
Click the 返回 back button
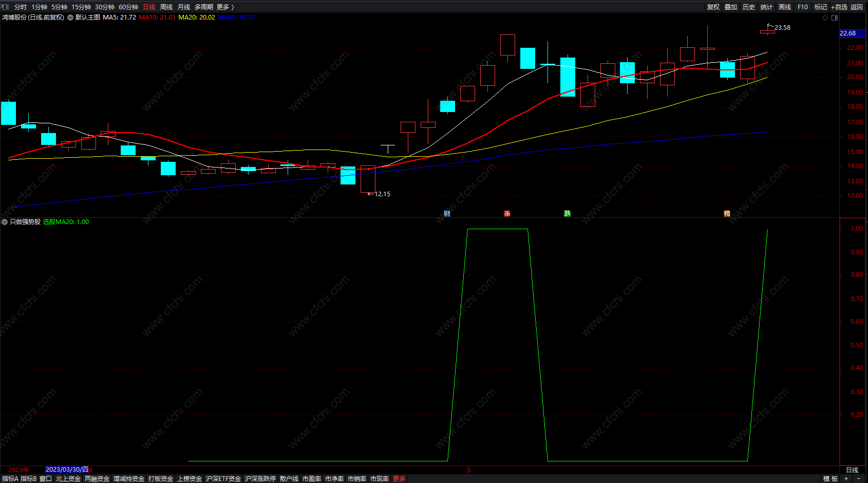[857, 7]
